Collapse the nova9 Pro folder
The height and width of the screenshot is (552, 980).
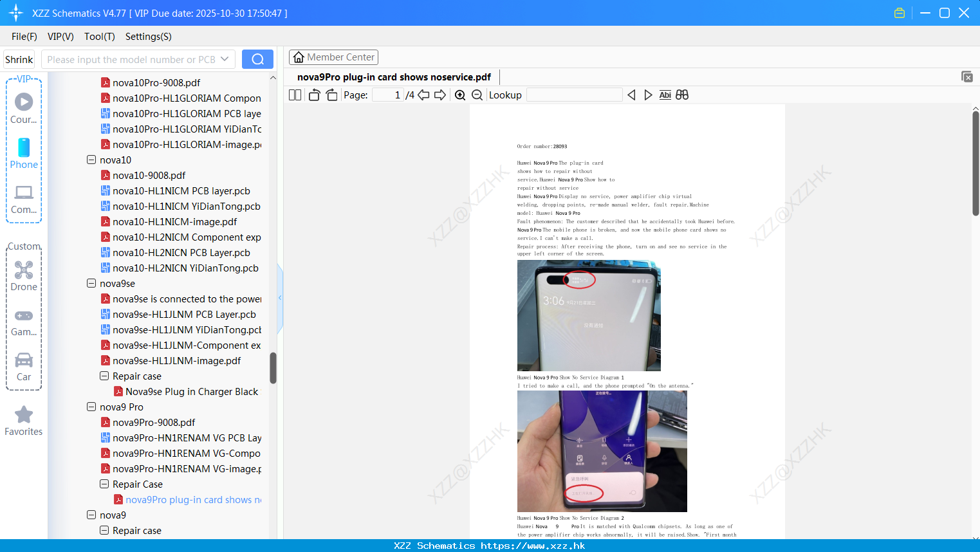coord(91,407)
